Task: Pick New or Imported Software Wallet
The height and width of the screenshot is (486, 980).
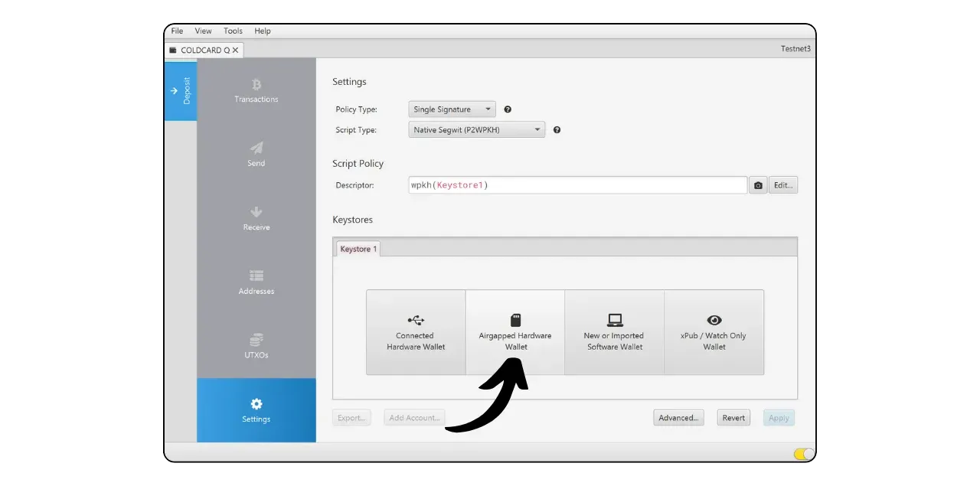Action: click(x=614, y=332)
